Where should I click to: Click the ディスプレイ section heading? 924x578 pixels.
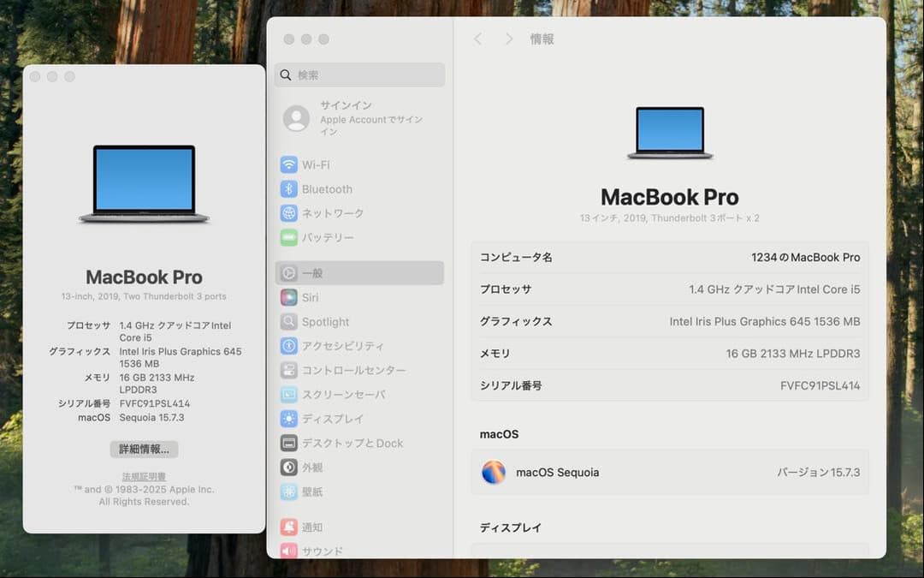(510, 527)
